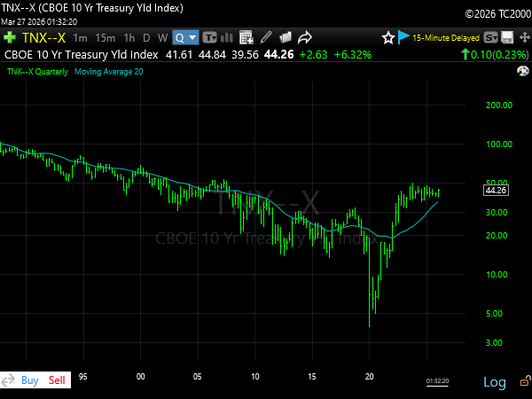Switch to the 1m timeframe

[80, 38]
